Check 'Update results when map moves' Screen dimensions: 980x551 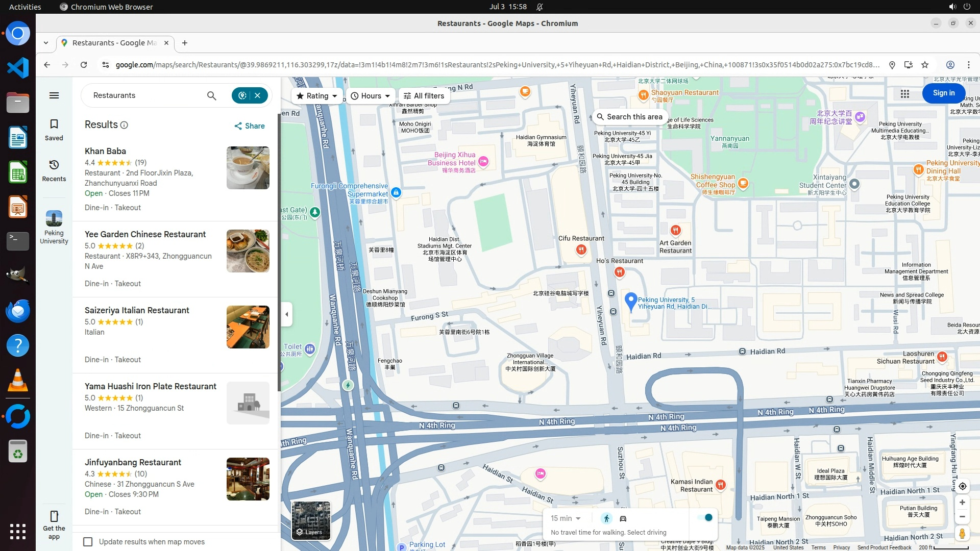tap(88, 542)
